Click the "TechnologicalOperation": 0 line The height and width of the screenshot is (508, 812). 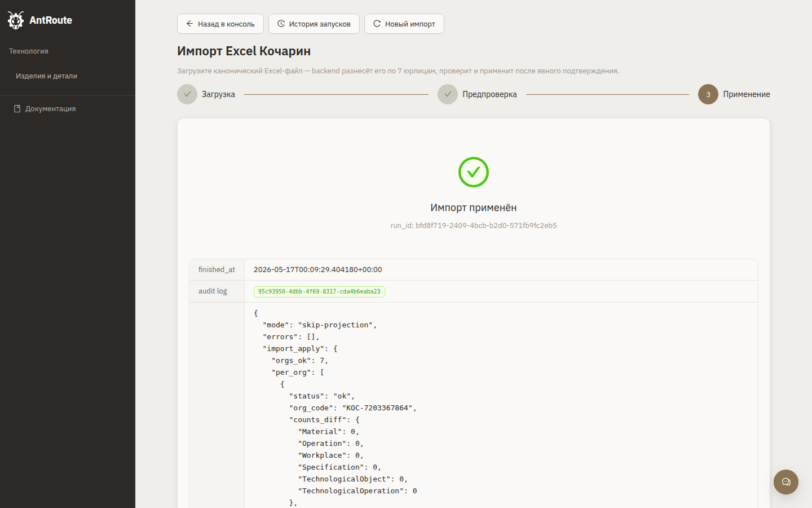point(358,491)
